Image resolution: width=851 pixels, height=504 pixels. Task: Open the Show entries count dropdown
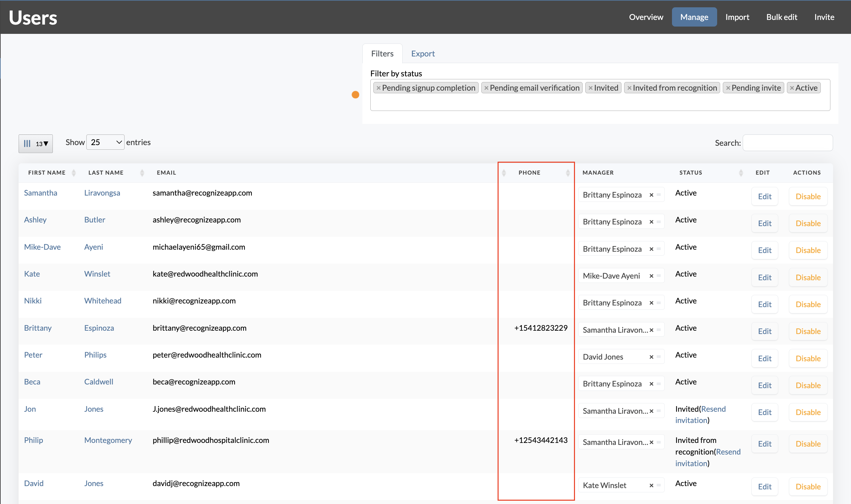pyautogui.click(x=105, y=142)
